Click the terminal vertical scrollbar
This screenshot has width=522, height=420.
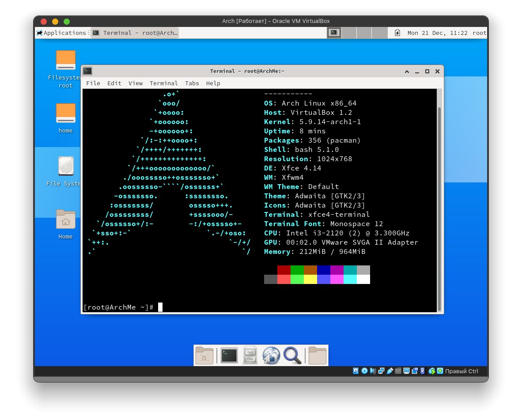[439, 209]
